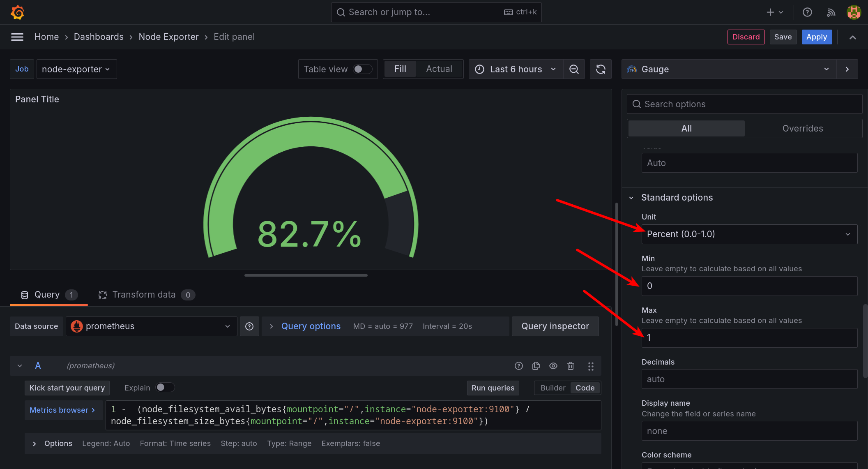
Task: Click Kick start your query
Action: click(x=67, y=388)
